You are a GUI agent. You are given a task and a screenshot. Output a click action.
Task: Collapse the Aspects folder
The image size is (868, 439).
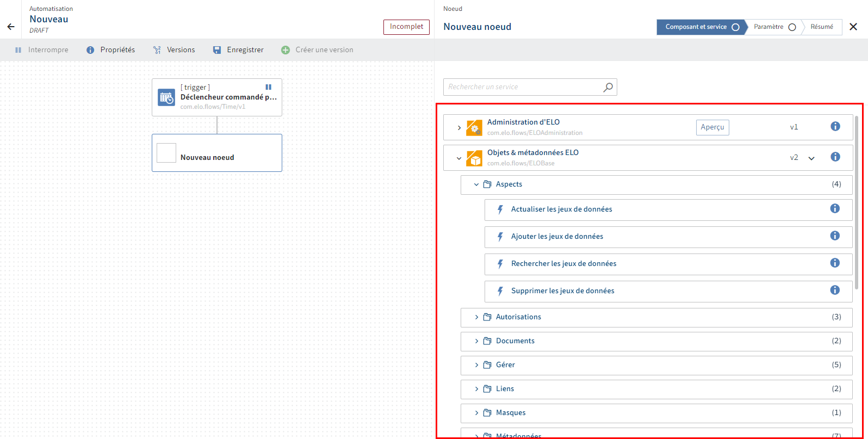tap(476, 184)
